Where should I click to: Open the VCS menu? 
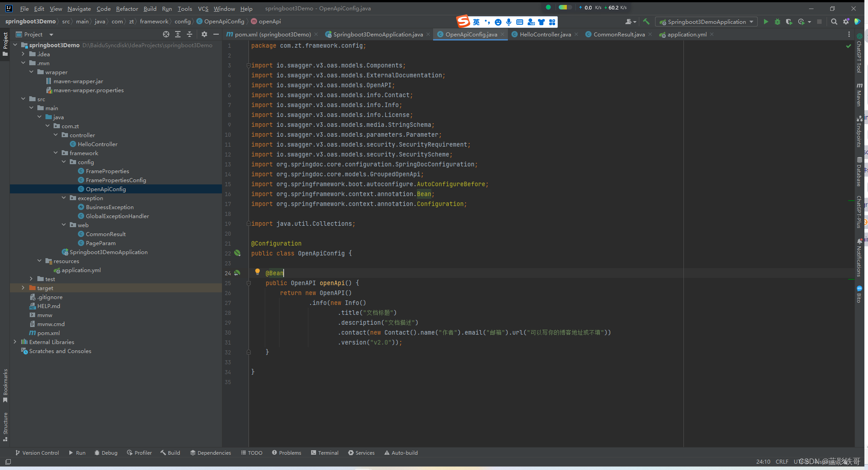tap(203, 9)
